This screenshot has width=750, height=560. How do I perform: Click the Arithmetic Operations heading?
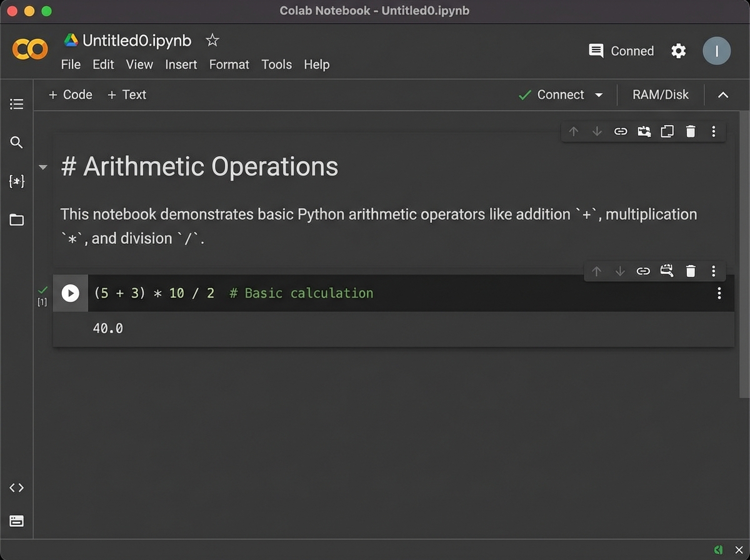click(x=200, y=167)
